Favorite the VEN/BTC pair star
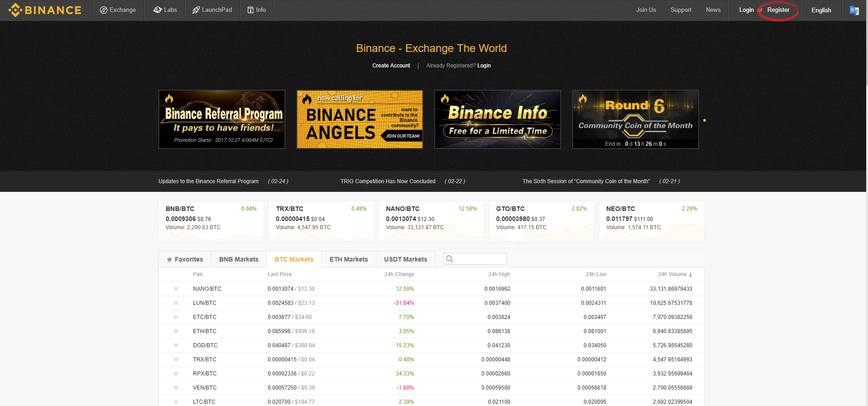 pos(176,388)
